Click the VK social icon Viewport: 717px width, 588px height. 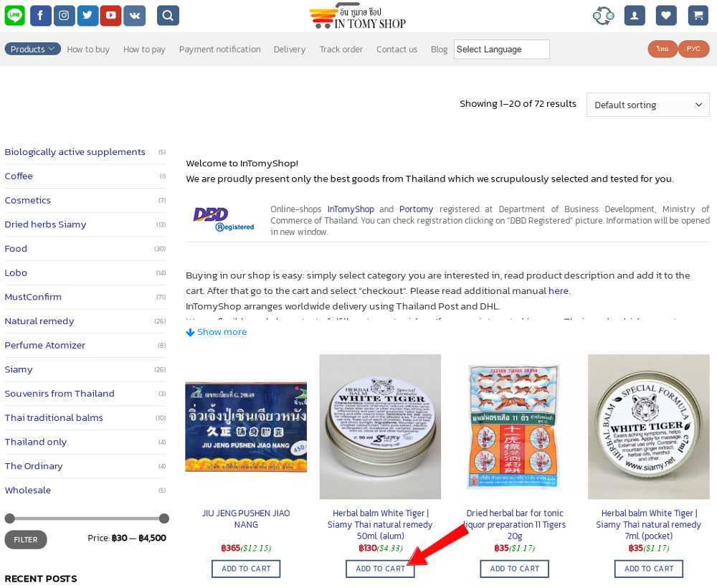pos(135,16)
